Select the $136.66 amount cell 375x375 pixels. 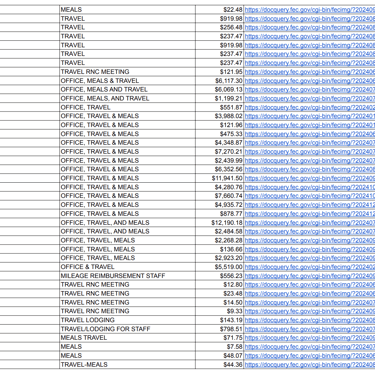[x=220, y=249]
